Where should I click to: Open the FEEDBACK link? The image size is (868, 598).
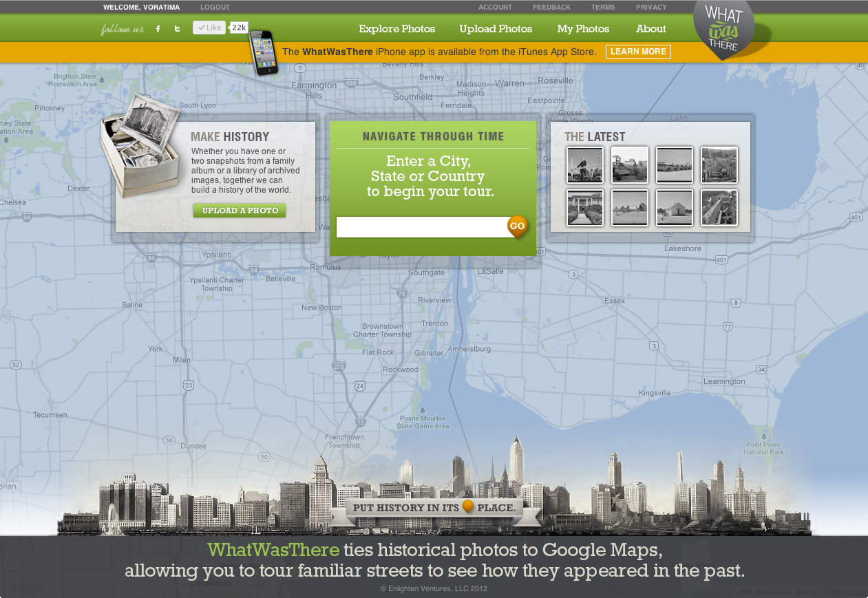tap(551, 7)
